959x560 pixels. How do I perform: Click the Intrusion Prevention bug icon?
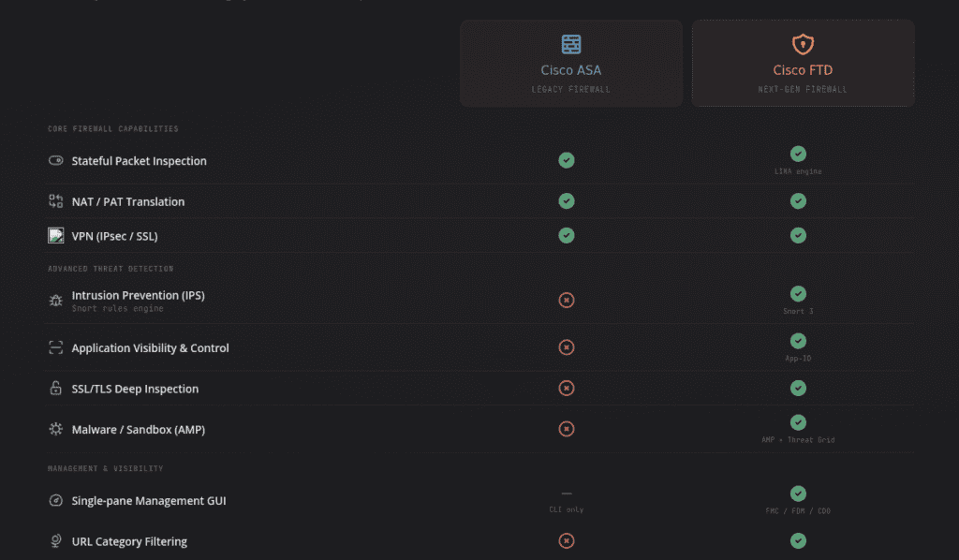click(x=55, y=301)
